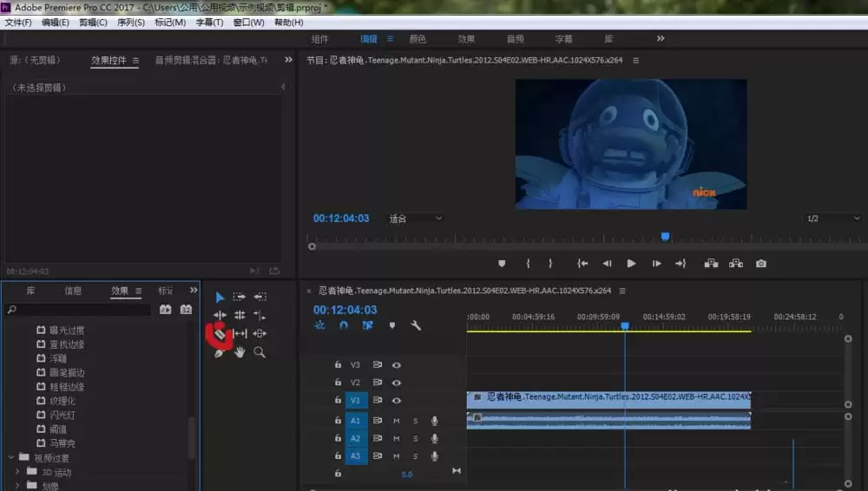This screenshot has width=868, height=491.
Task: Click the program monitor playhead marker
Action: pos(665,236)
